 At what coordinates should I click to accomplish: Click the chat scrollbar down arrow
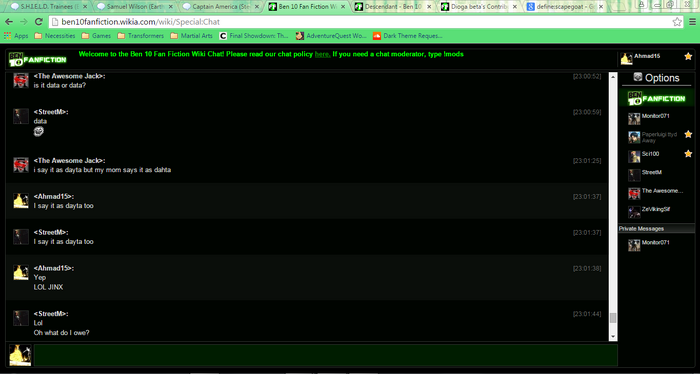[x=613, y=337]
